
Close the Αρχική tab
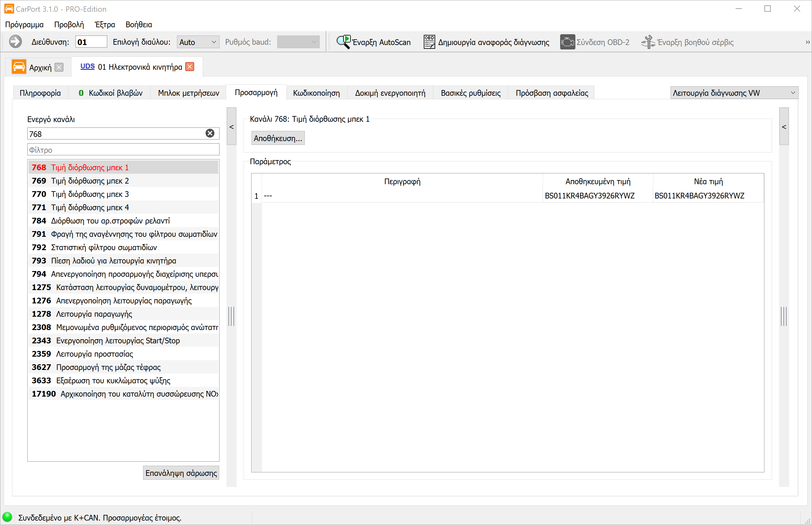[x=59, y=67]
